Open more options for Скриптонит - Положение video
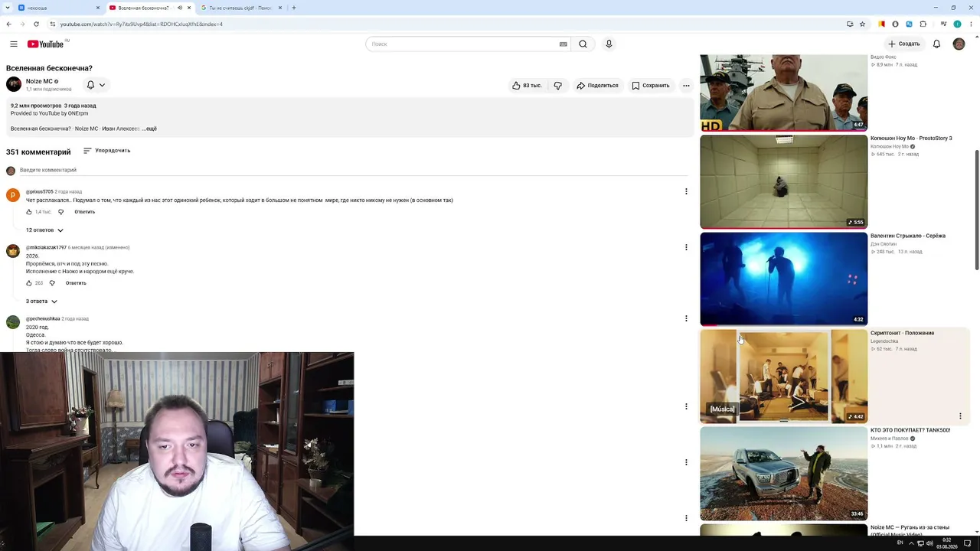This screenshot has width=980, height=551. point(960,416)
